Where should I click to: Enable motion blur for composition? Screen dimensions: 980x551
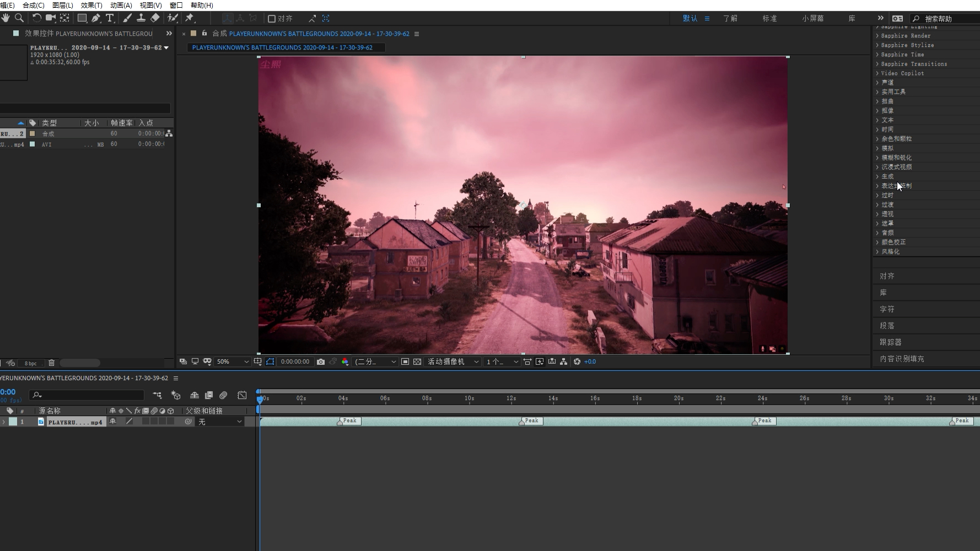(223, 395)
